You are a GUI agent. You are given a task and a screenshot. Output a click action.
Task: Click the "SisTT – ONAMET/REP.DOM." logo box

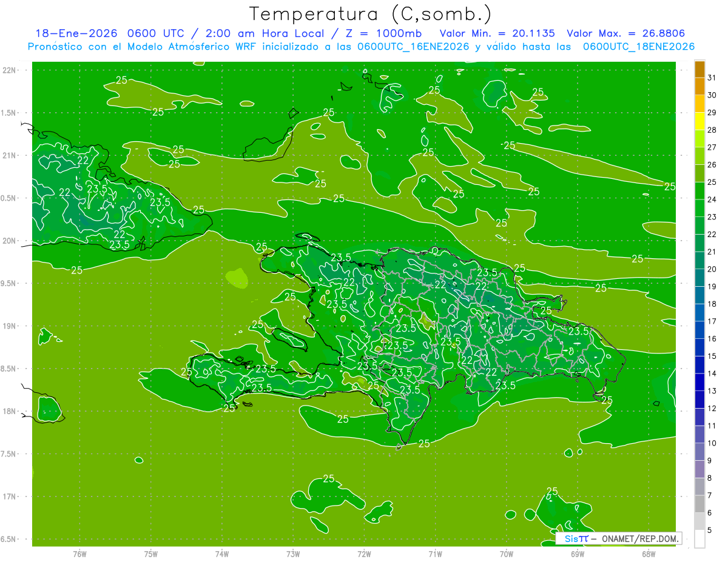coord(618,538)
